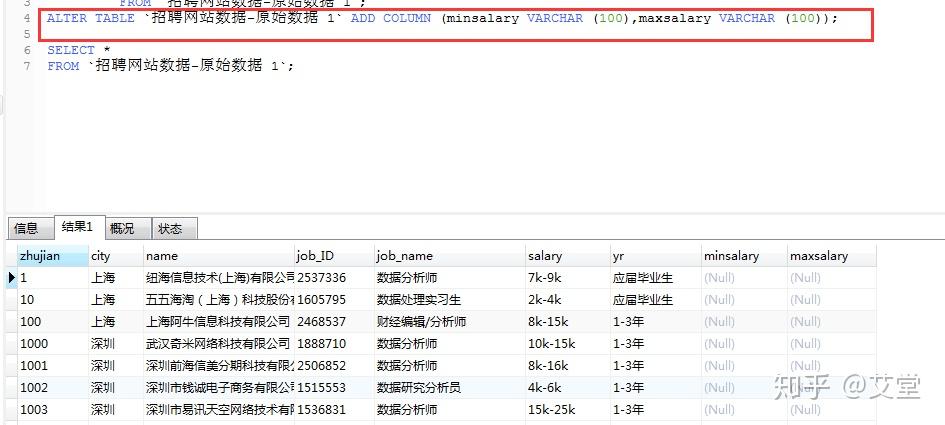This screenshot has height=425, width=945.
Task: Click the city column header
Action: (x=116, y=256)
